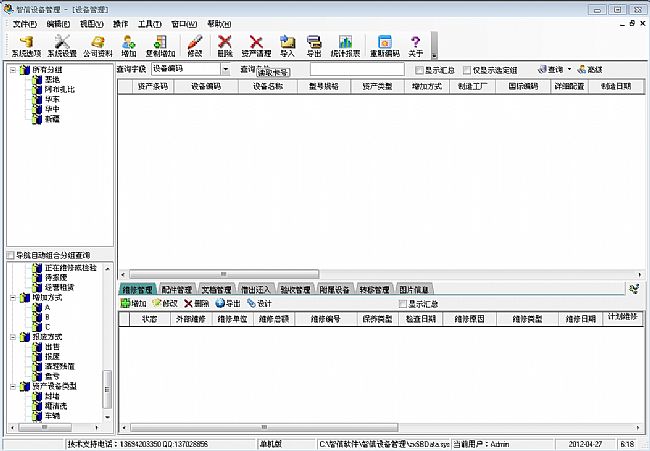Image resolution: width=650 pixels, height=451 pixels.
Task: Enable the 显示汇总 checkbox in top query bar
Action: tap(420, 70)
